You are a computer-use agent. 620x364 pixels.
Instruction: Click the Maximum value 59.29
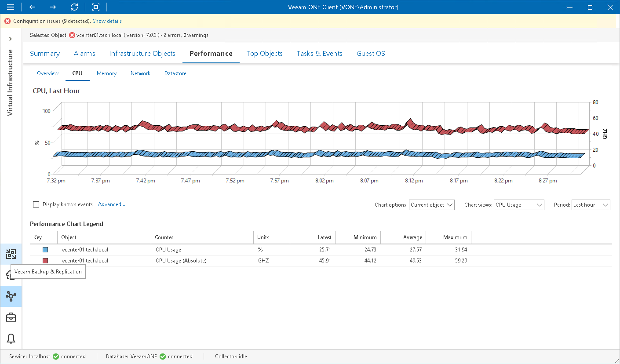point(461,261)
